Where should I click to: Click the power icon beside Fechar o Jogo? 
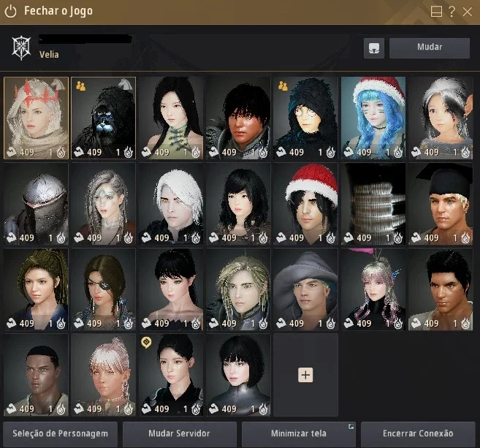[x=11, y=12]
